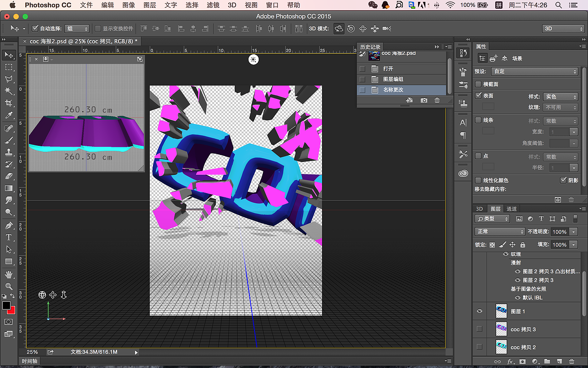The width and height of the screenshot is (588, 368).
Task: Select the Healing Brush tool
Action: coord(9,128)
